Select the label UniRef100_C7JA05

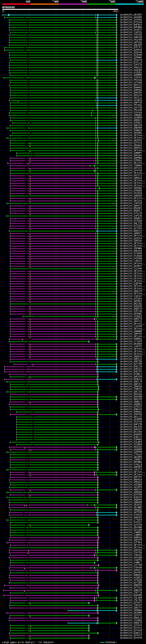tap(131, 341)
